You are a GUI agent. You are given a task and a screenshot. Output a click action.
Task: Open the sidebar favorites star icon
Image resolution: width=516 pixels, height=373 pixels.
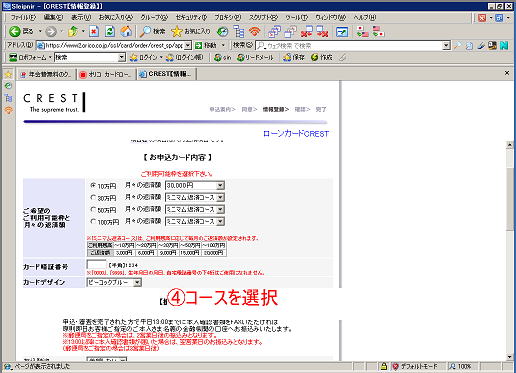(x=8, y=74)
